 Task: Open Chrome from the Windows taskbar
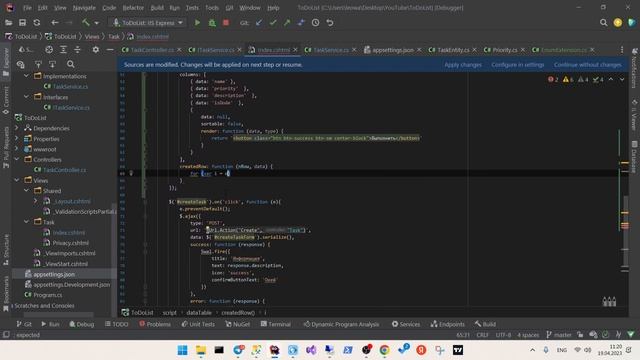(384, 350)
